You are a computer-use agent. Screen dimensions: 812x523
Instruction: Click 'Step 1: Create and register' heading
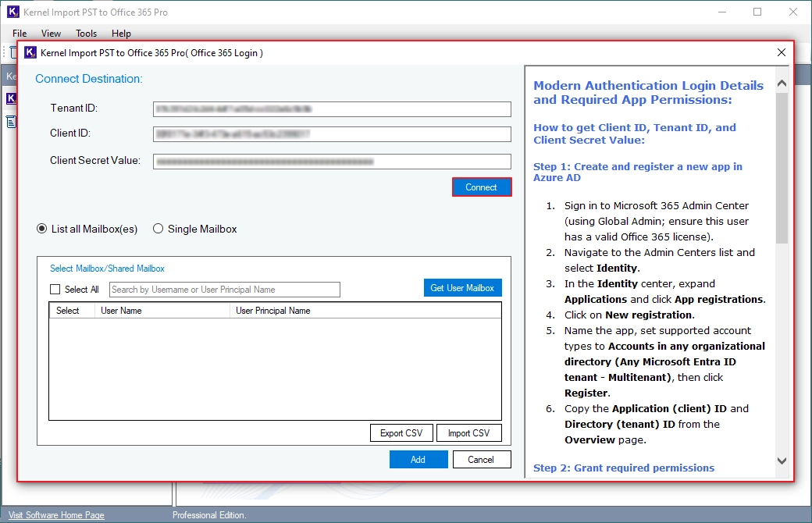(637, 172)
